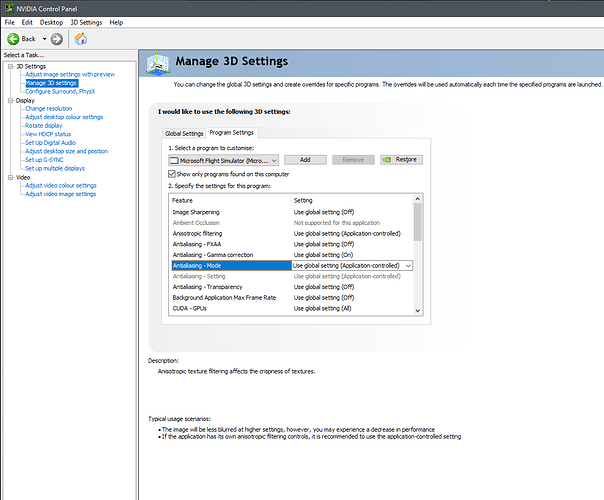The image size is (604, 500).
Task: Open Set Up Digital Audio
Action: [50, 143]
